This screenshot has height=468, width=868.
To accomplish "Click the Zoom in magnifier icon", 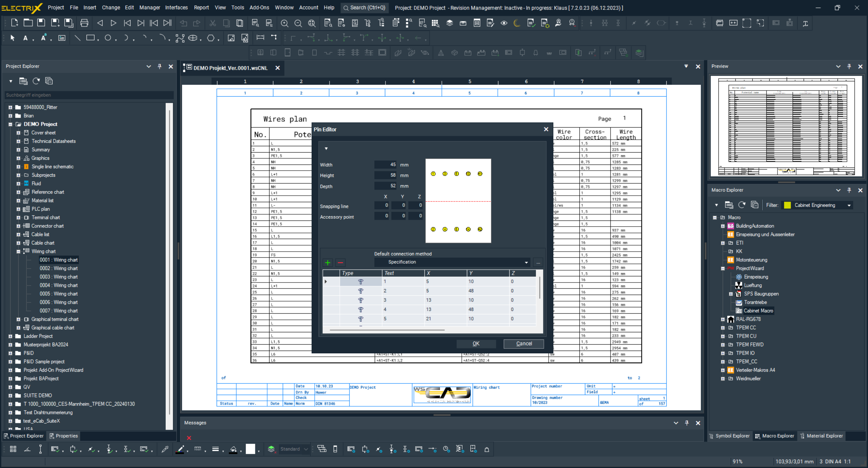I will (x=284, y=23).
